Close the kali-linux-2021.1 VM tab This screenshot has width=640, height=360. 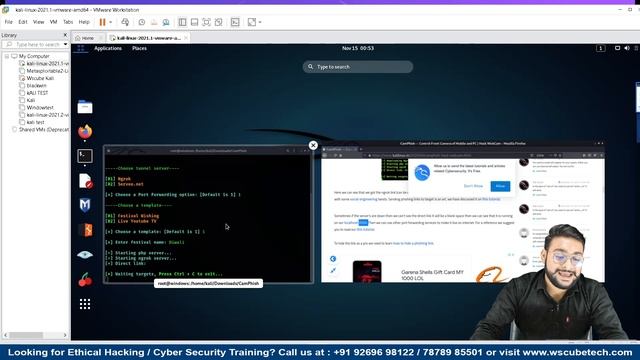tap(186, 38)
